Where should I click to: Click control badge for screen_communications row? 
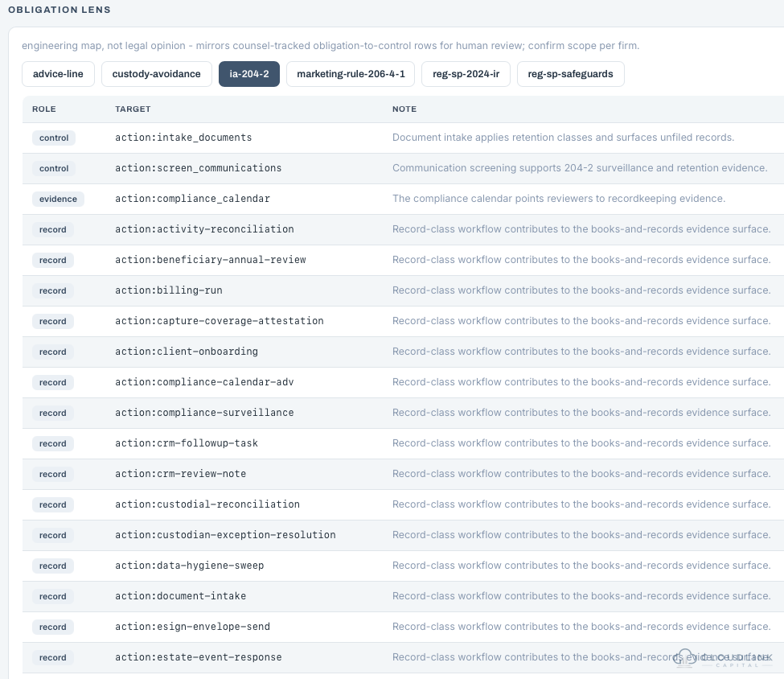coord(54,169)
